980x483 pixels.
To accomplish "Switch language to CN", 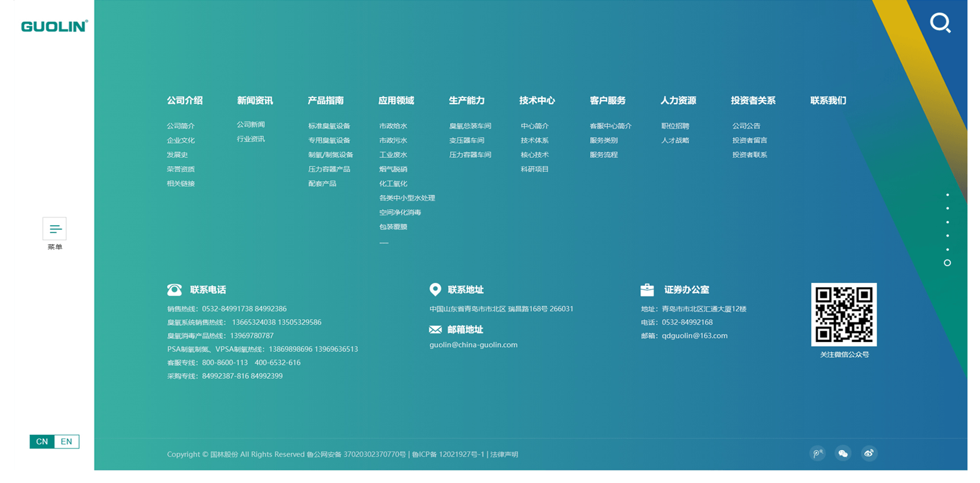I will (x=42, y=441).
